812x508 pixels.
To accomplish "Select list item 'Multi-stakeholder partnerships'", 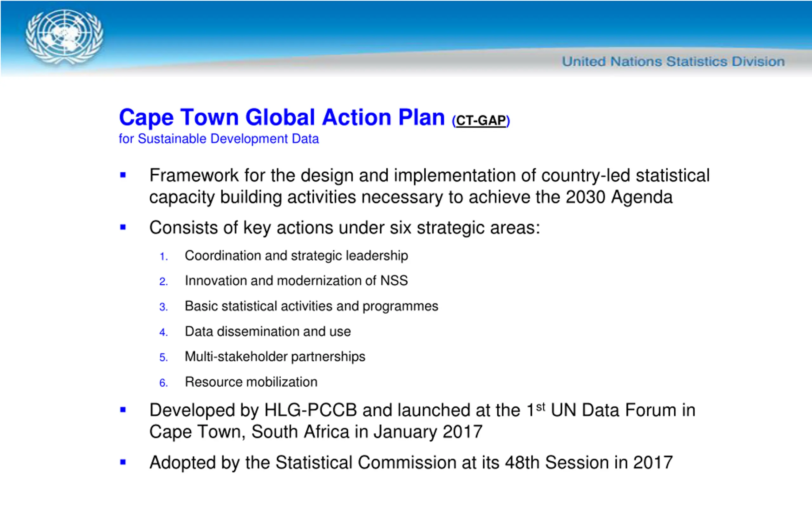I will [x=275, y=357].
